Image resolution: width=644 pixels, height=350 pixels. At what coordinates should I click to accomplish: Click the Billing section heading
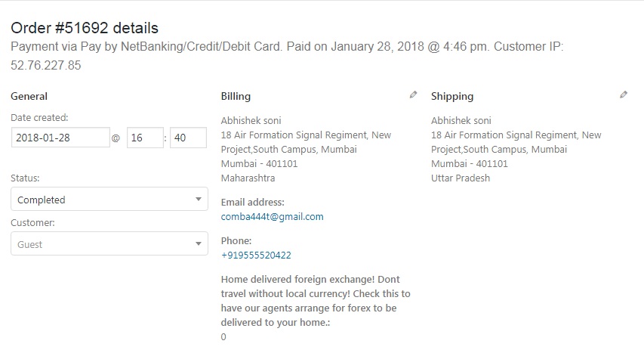(236, 96)
